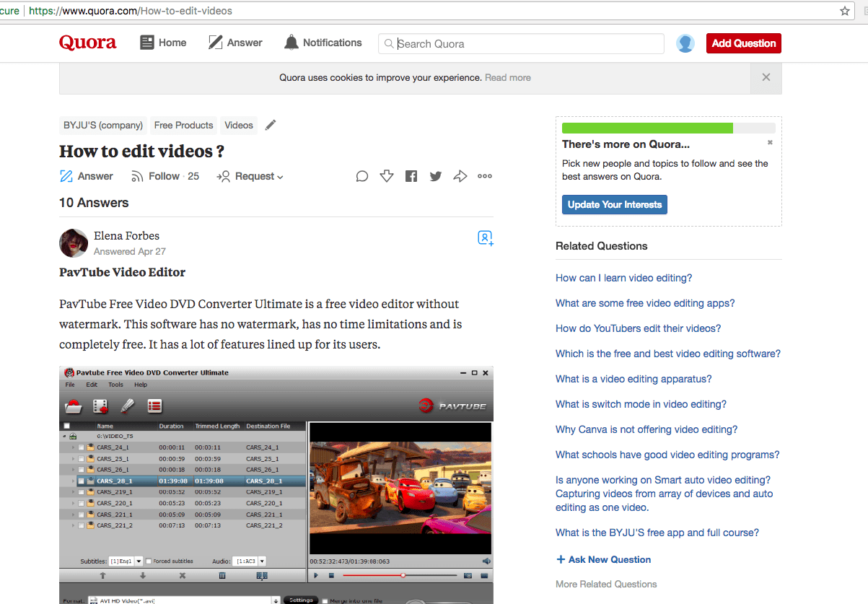The width and height of the screenshot is (868, 604).
Task: Click the Add Question button
Action: pyautogui.click(x=744, y=43)
